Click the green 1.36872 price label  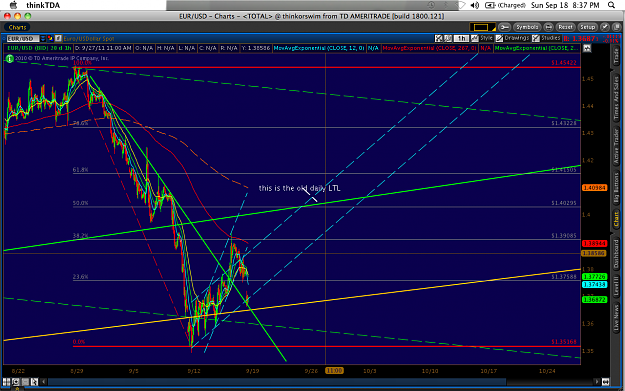(594, 300)
